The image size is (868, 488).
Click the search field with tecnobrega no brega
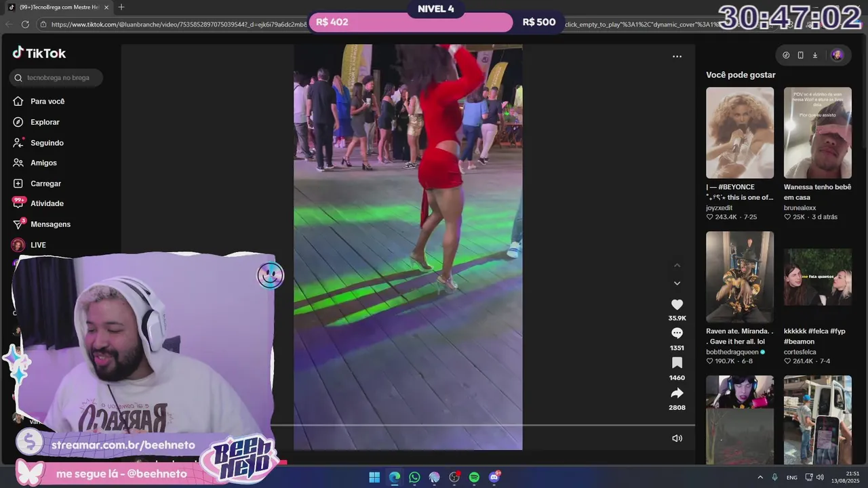[56, 78]
